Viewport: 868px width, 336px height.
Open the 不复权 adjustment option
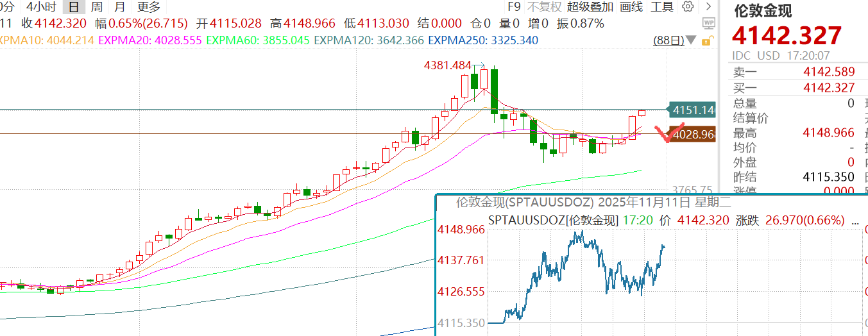pos(544,7)
